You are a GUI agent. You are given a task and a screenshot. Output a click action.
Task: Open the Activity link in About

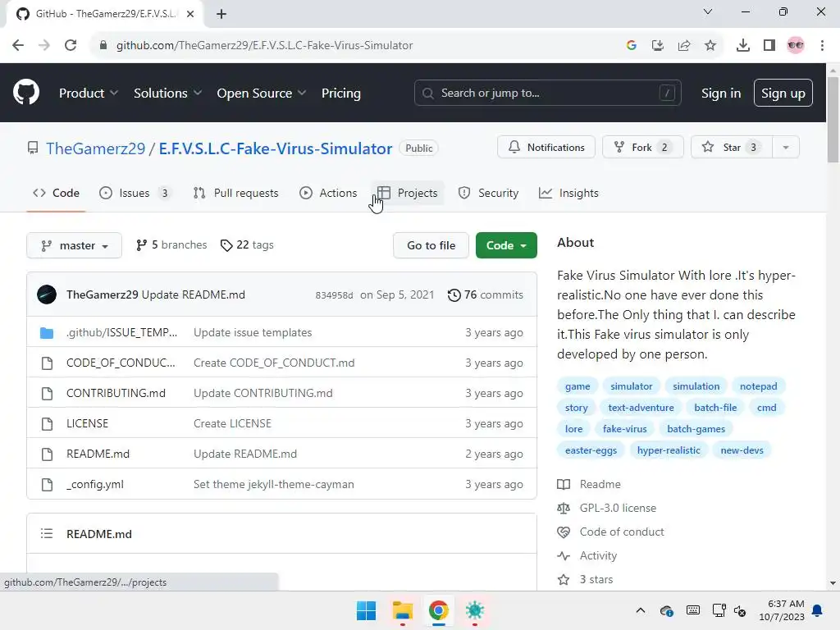(598, 555)
